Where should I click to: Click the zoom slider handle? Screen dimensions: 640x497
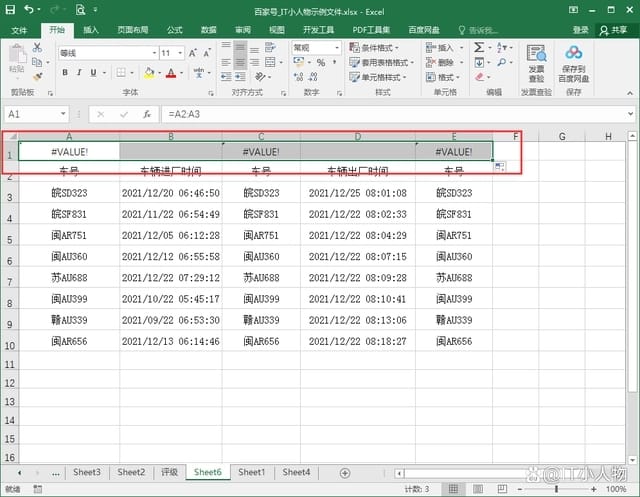point(556,488)
